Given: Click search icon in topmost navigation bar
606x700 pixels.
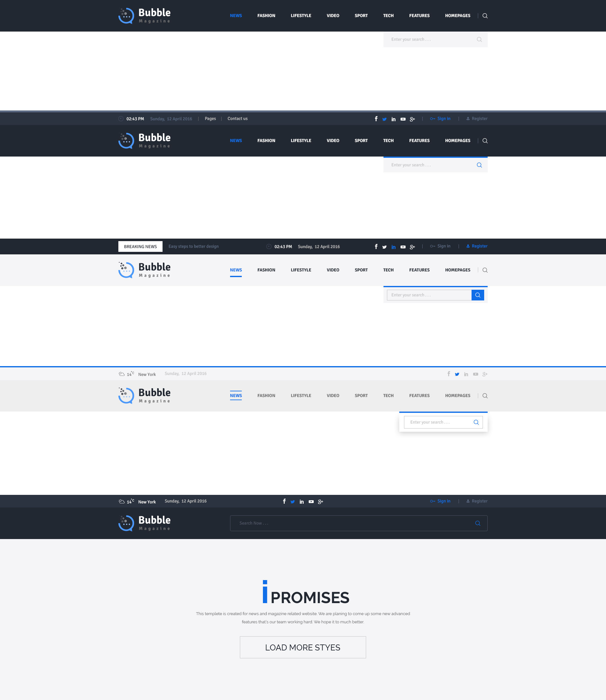Looking at the screenshot, I should pyautogui.click(x=484, y=16).
